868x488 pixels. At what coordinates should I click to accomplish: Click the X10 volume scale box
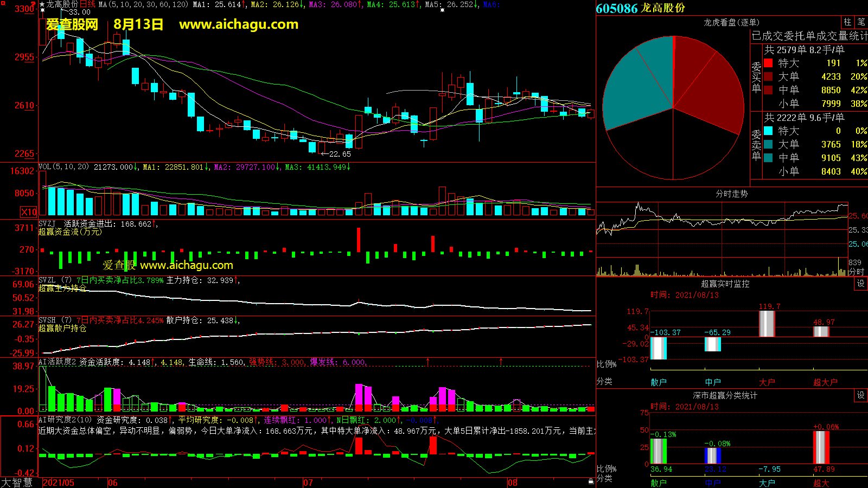[x=29, y=212]
